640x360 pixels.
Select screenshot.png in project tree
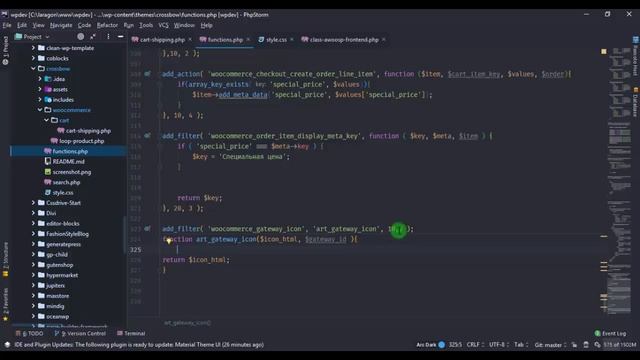pyautogui.click(x=71, y=172)
